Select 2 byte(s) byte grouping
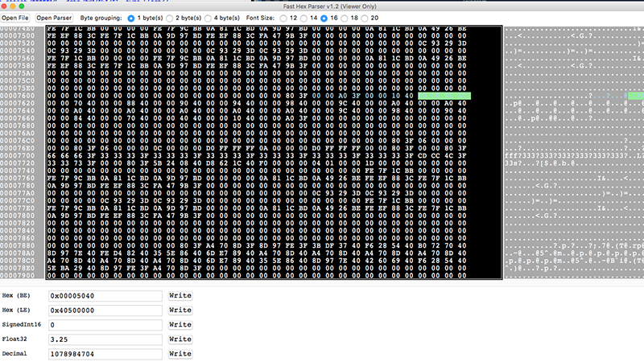Viewport: 644px width, 362px height. tap(169, 19)
